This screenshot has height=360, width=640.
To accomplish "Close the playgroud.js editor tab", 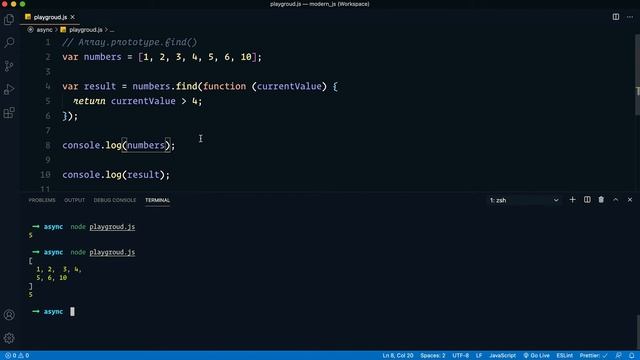I will [x=72, y=17].
